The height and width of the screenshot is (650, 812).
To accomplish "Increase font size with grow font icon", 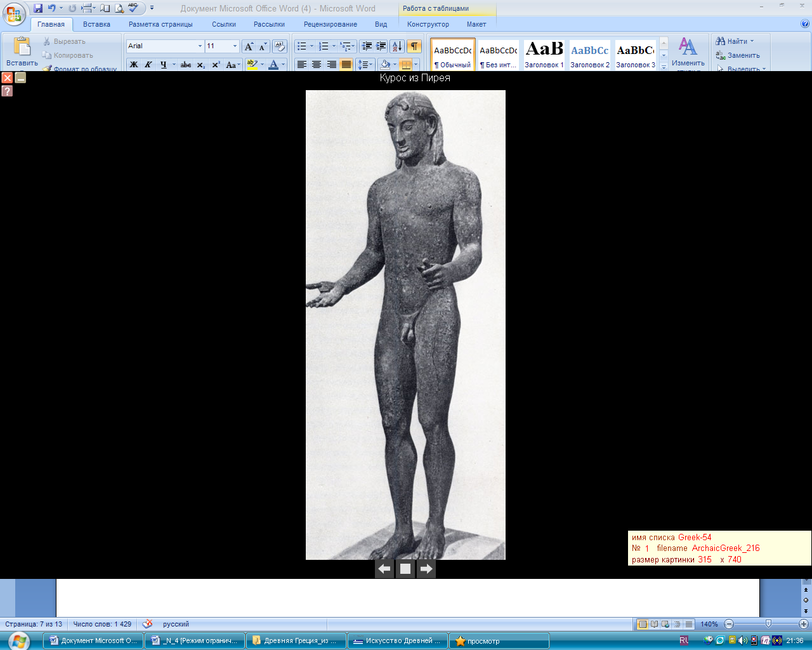I will (x=249, y=46).
